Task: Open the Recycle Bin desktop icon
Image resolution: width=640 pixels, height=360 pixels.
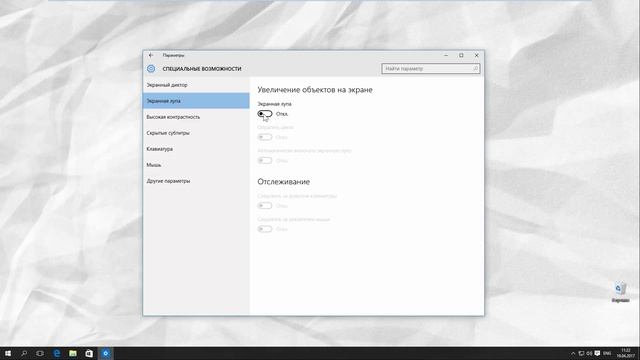Action: click(x=620, y=292)
